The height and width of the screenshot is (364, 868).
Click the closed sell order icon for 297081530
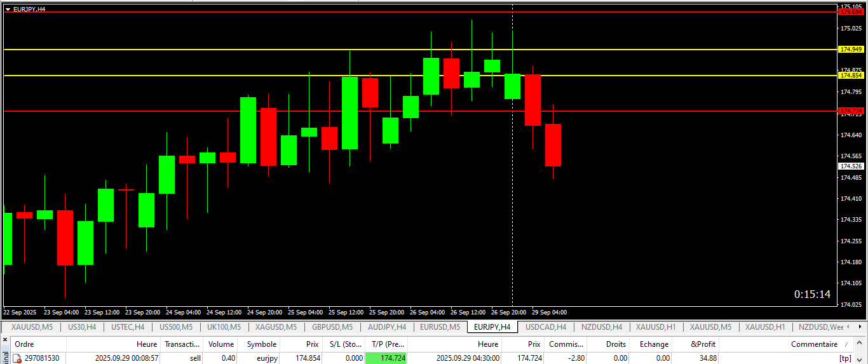18,358
